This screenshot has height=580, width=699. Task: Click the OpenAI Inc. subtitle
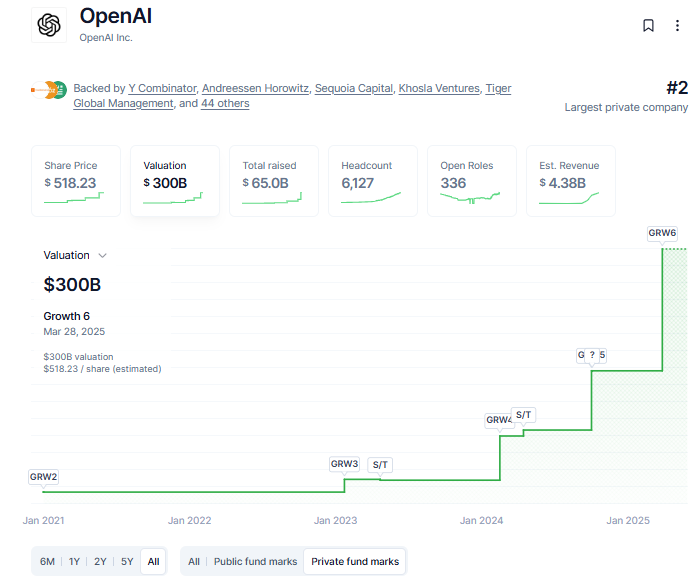(106, 38)
